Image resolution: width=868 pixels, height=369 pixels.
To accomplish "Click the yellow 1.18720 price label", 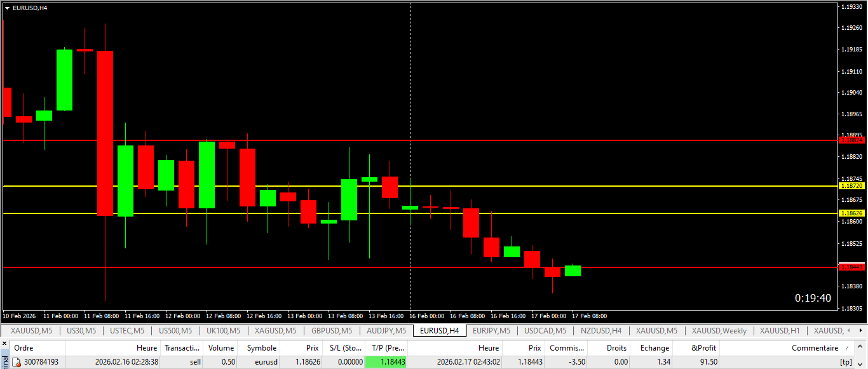I will (851, 186).
